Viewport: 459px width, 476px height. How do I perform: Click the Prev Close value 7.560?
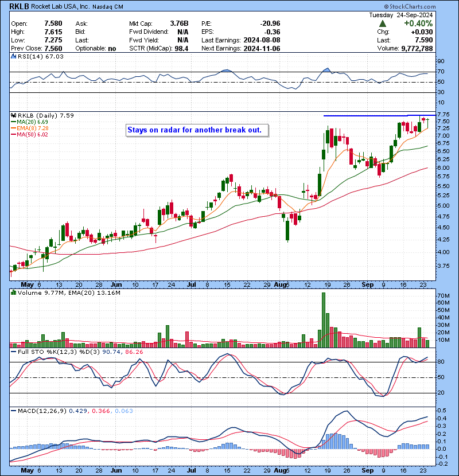coord(53,48)
